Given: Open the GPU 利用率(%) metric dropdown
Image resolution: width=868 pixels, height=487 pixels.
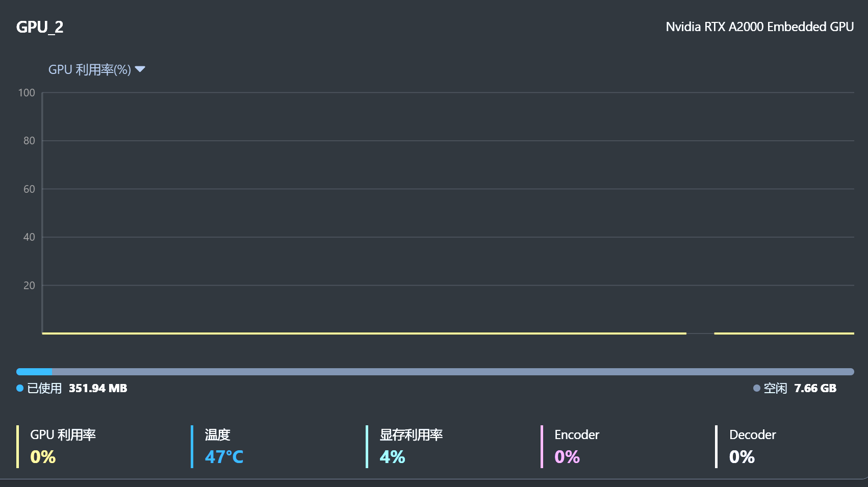Looking at the screenshot, I should tap(90, 70).
